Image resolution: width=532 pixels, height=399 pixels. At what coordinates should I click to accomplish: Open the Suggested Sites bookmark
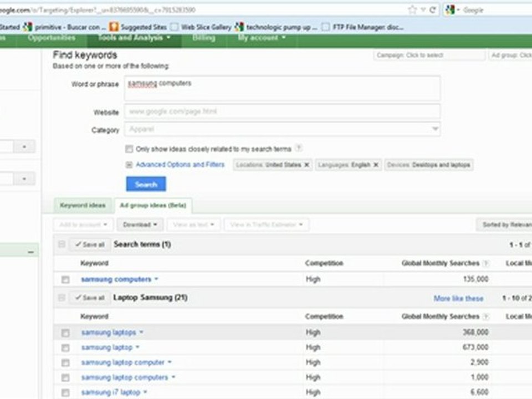click(x=138, y=27)
